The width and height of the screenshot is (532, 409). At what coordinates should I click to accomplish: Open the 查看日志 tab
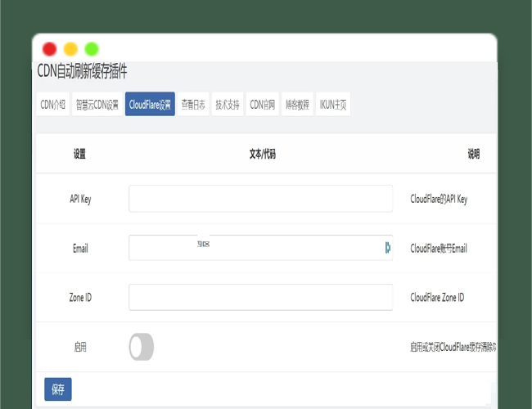pos(193,104)
